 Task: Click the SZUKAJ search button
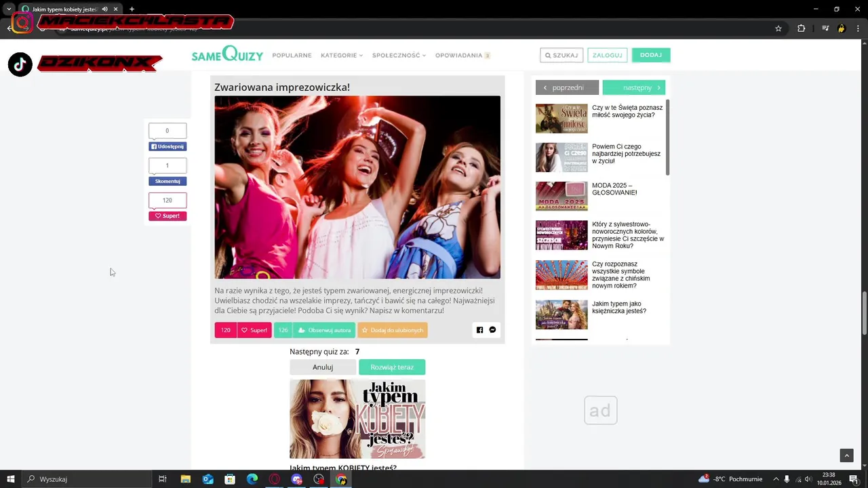pos(561,56)
